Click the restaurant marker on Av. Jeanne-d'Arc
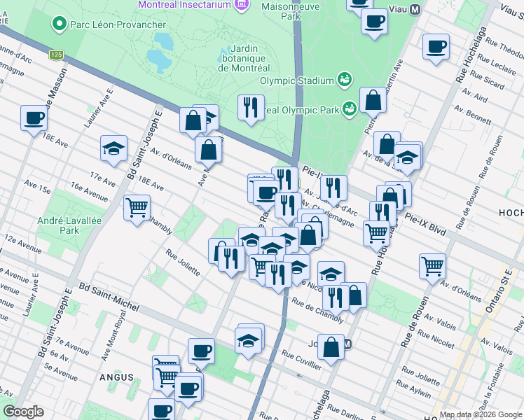Screen dimensions: 524x420 coord(333,188)
